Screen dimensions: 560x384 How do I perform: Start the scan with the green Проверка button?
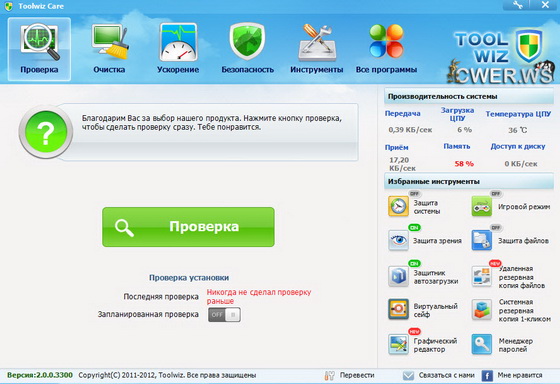pyautogui.click(x=188, y=227)
